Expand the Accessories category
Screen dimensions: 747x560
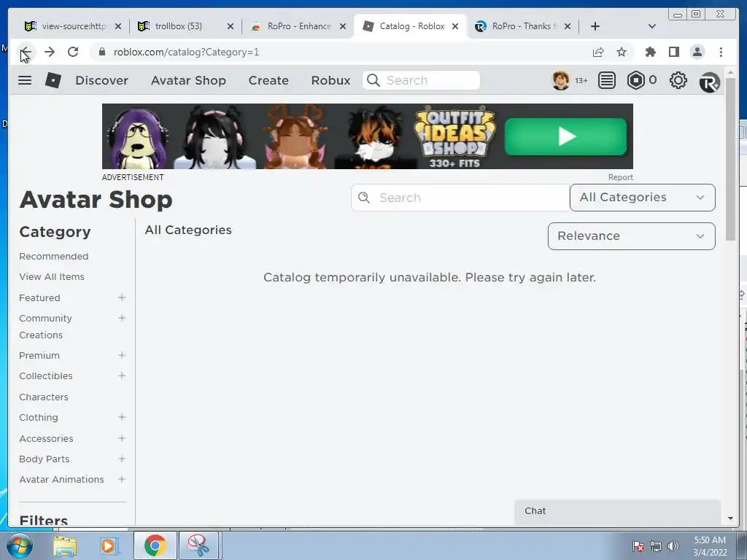(122, 438)
